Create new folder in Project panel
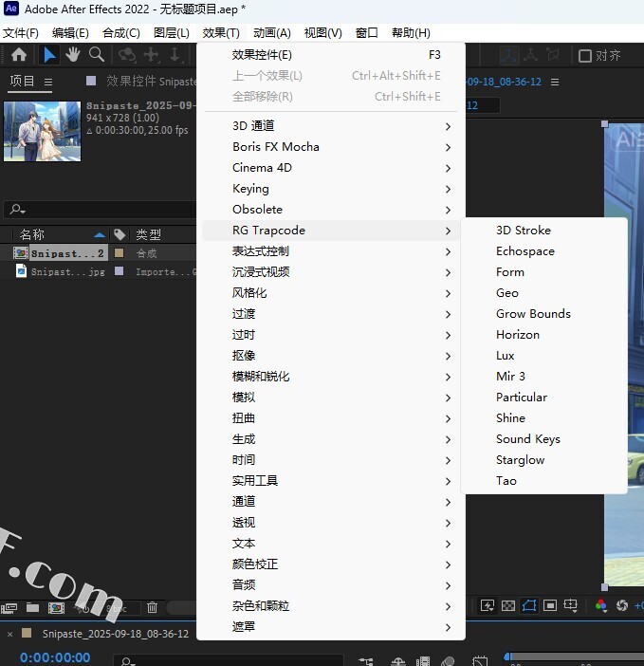Viewport: 644px width, 666px height. click(33, 607)
